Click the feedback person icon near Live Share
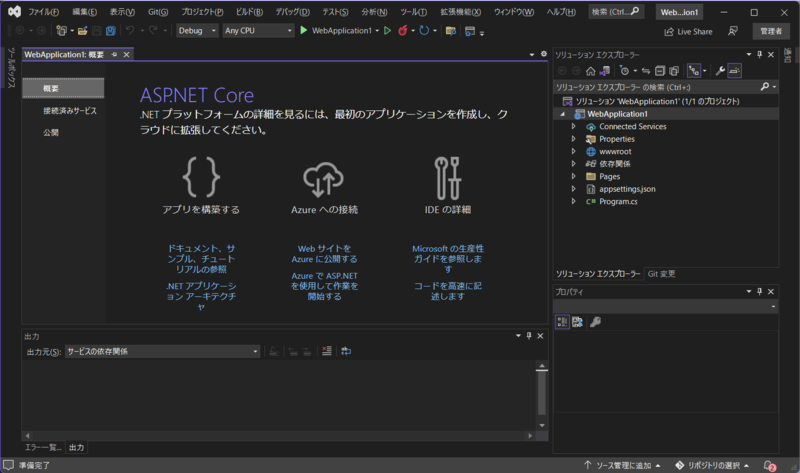 pyautogui.click(x=733, y=32)
